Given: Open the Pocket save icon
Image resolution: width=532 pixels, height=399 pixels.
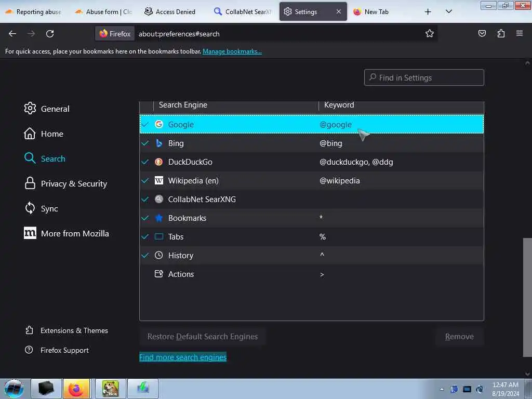Looking at the screenshot, I should [482, 33].
